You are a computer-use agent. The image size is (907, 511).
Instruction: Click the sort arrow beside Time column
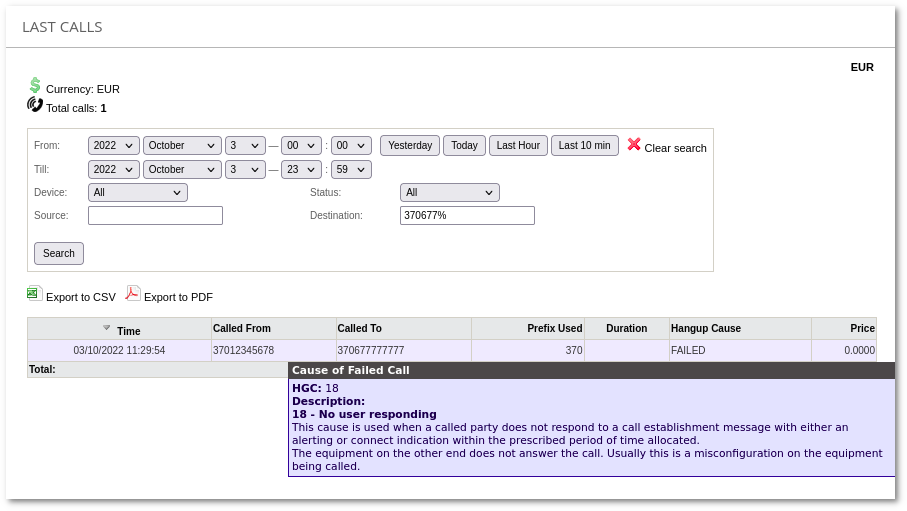point(107,328)
